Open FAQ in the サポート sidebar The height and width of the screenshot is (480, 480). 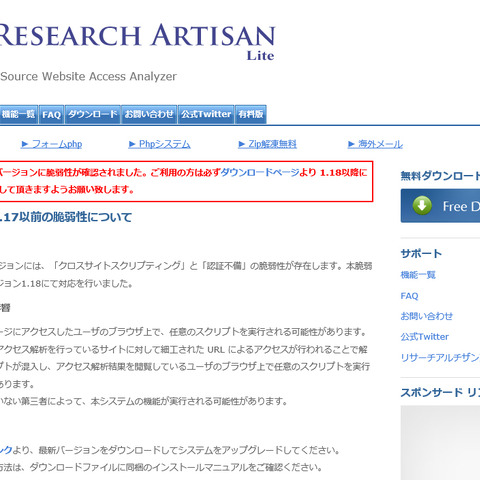[409, 296]
